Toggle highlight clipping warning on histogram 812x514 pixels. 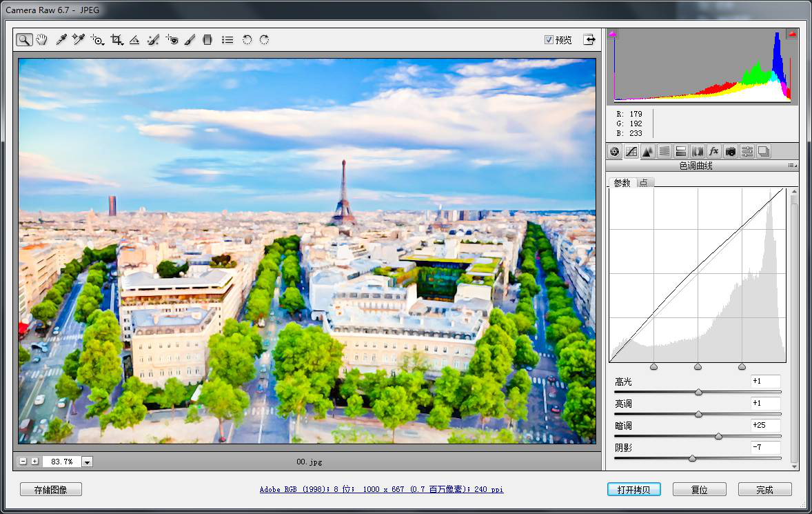coord(792,34)
